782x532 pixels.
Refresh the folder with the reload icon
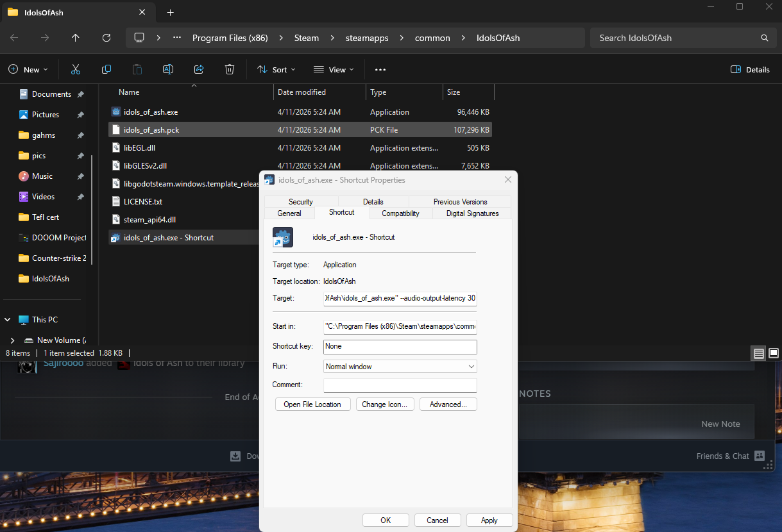click(x=106, y=38)
